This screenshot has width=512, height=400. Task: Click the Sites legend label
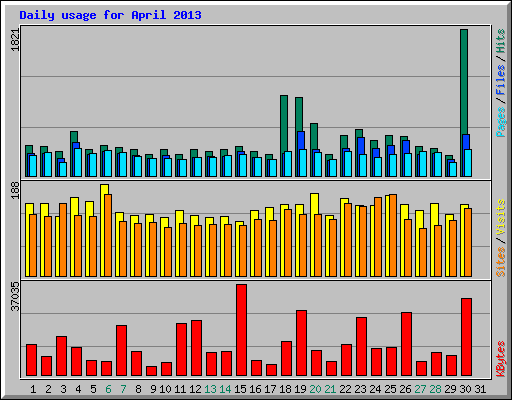click(501, 262)
